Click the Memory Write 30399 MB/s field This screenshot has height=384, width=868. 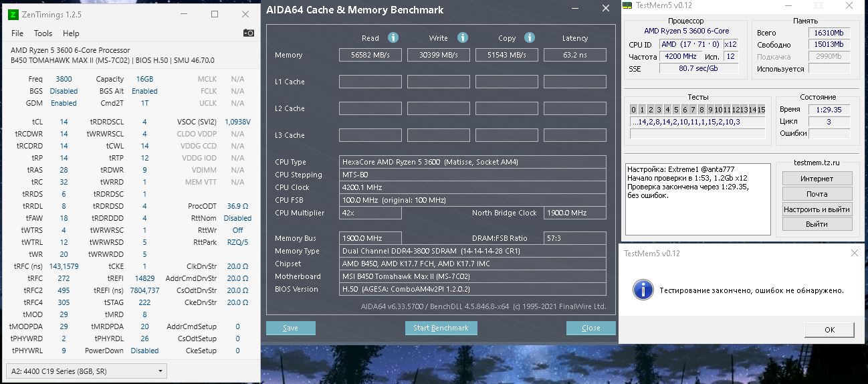pyautogui.click(x=439, y=55)
